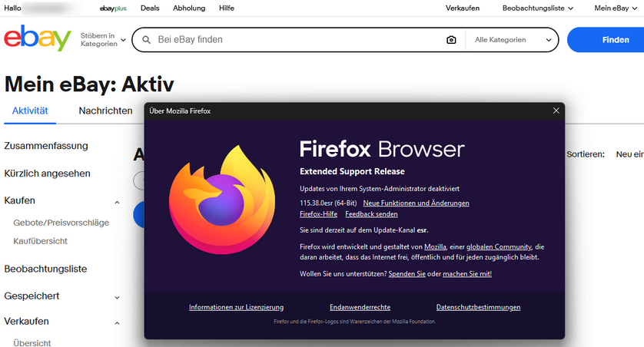Open the Endanwenderrechte link
Image resolution: width=644 pixels, height=347 pixels.
pos(360,307)
